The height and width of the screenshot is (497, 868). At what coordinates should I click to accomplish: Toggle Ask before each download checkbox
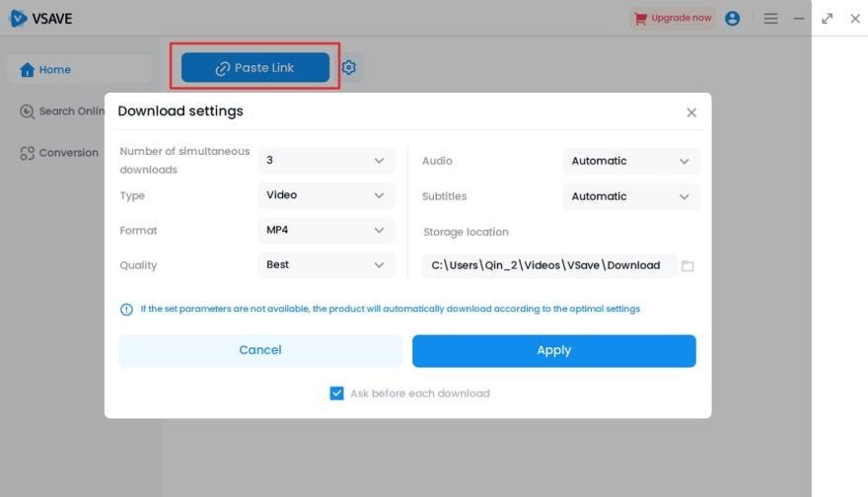(x=336, y=393)
